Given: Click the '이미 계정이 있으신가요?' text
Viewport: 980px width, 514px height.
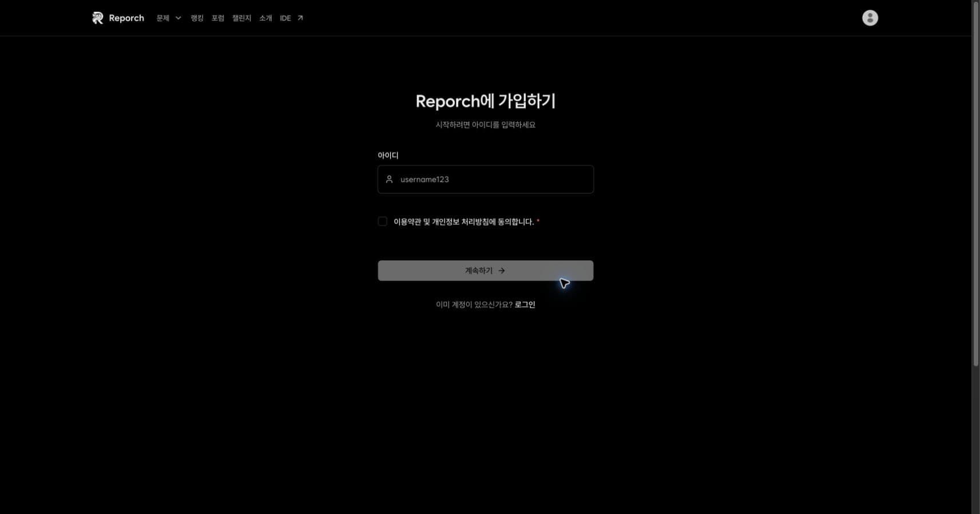Looking at the screenshot, I should point(474,305).
